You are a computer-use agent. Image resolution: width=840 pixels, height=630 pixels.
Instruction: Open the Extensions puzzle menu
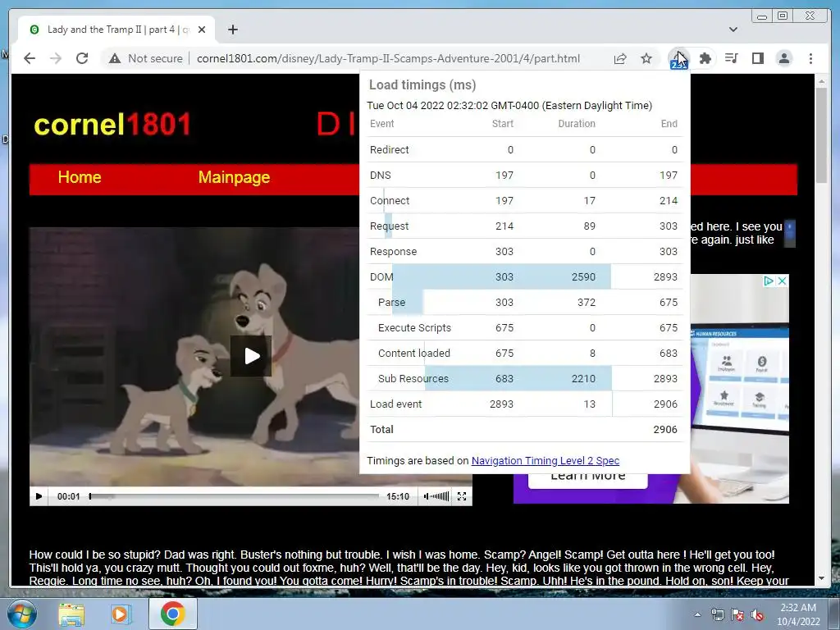tap(705, 58)
